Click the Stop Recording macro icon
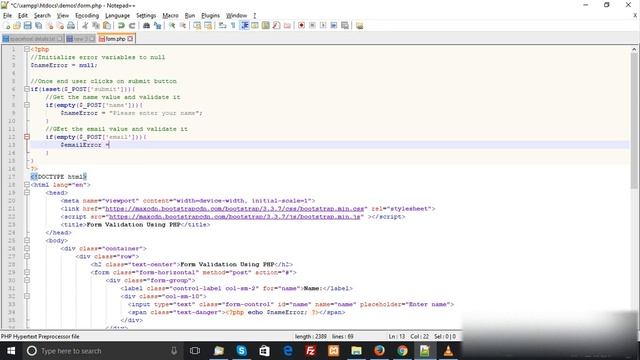The image size is (640, 360). 312,25
